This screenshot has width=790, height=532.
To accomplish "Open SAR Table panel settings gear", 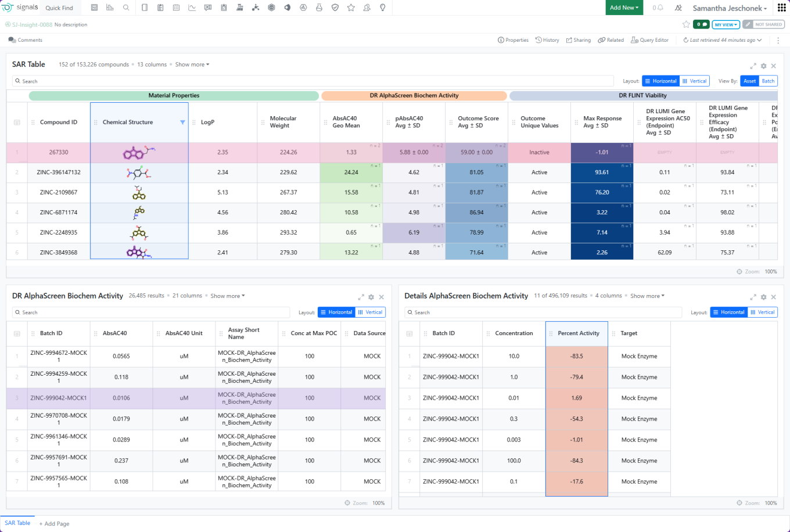I will pyautogui.click(x=763, y=66).
